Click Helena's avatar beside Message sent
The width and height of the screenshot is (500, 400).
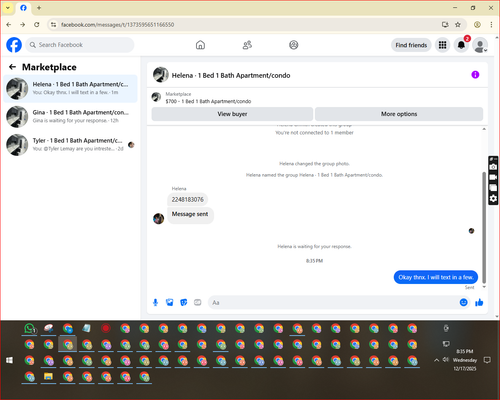pos(159,219)
